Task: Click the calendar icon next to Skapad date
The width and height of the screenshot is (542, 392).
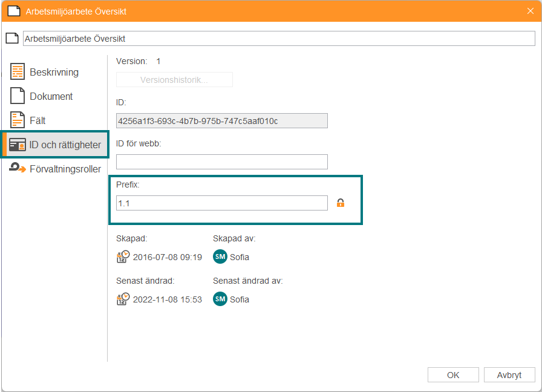Action: 123,256
